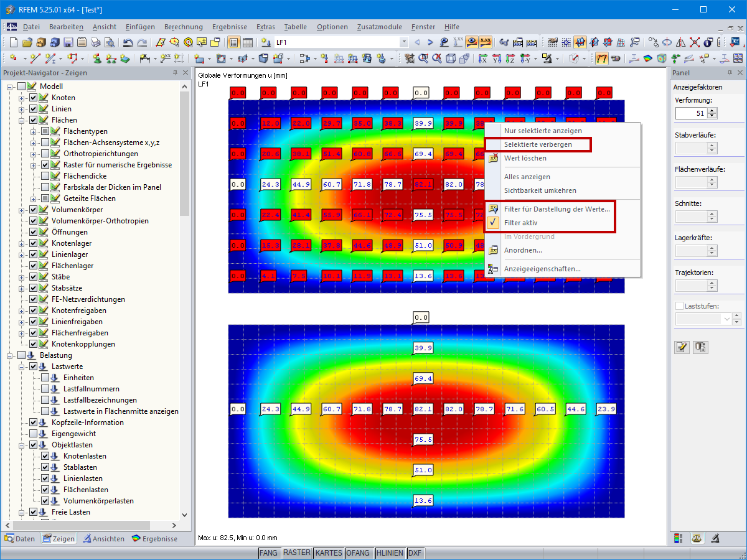Toggle the project navigator view icon
Screen dimensions: 747x560
[x=234, y=42]
